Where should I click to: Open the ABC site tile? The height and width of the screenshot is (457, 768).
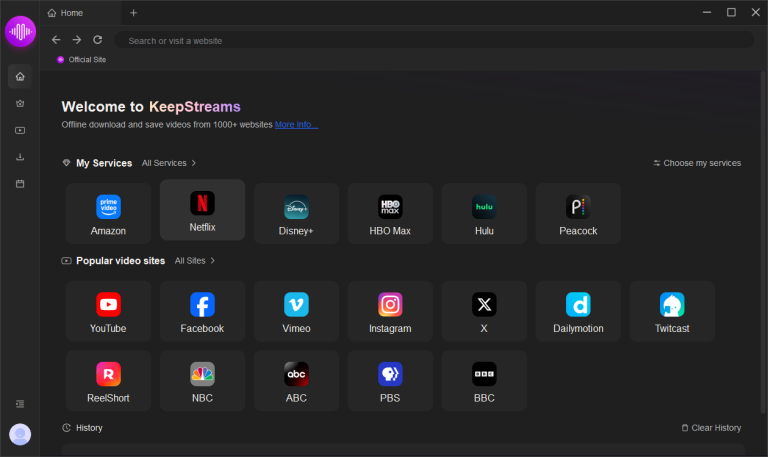point(296,381)
